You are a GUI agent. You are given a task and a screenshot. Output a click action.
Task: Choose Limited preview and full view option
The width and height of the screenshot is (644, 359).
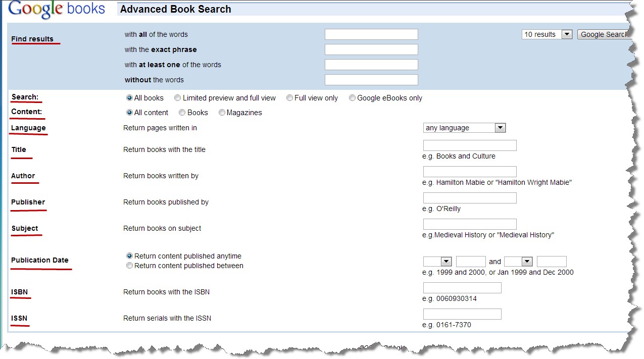177,98
